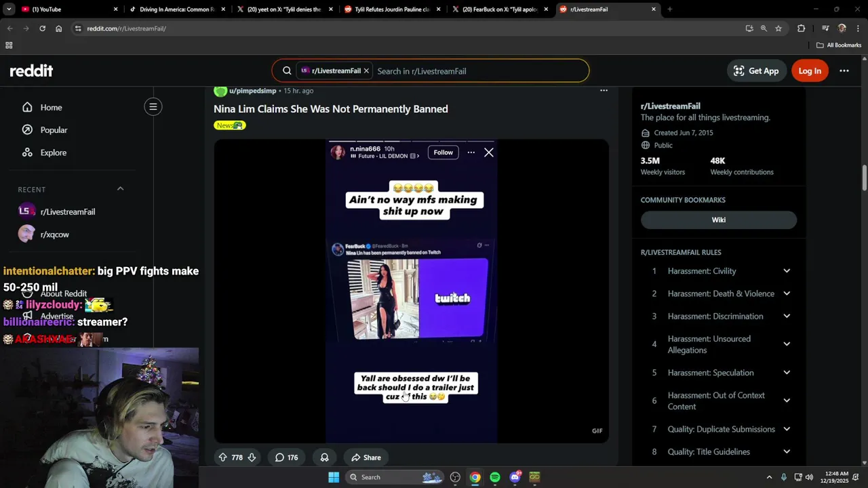The height and width of the screenshot is (488, 868).
Task: Open Windows Start menu
Action: pos(334,477)
